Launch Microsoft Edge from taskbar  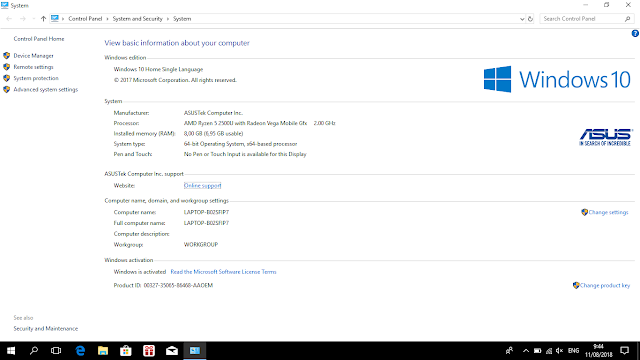click(80, 351)
